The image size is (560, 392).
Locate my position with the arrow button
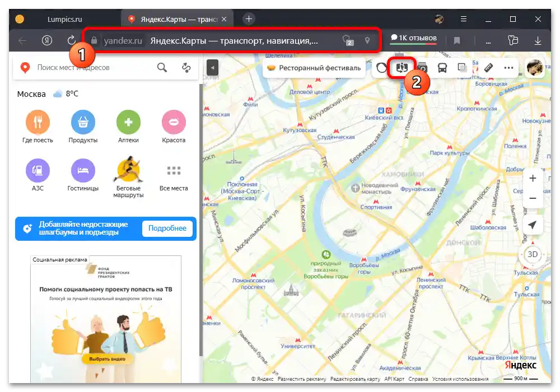pyautogui.click(x=533, y=225)
